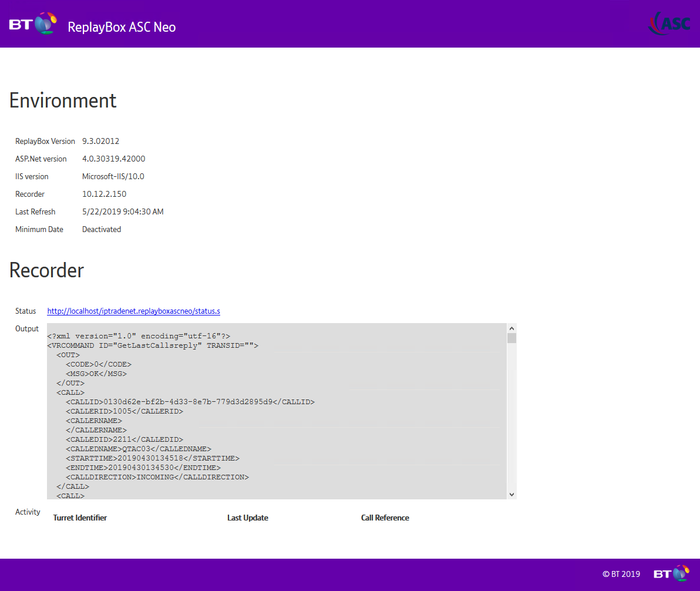Click the Last Refresh label
This screenshot has width=700, height=591.
[x=35, y=211]
